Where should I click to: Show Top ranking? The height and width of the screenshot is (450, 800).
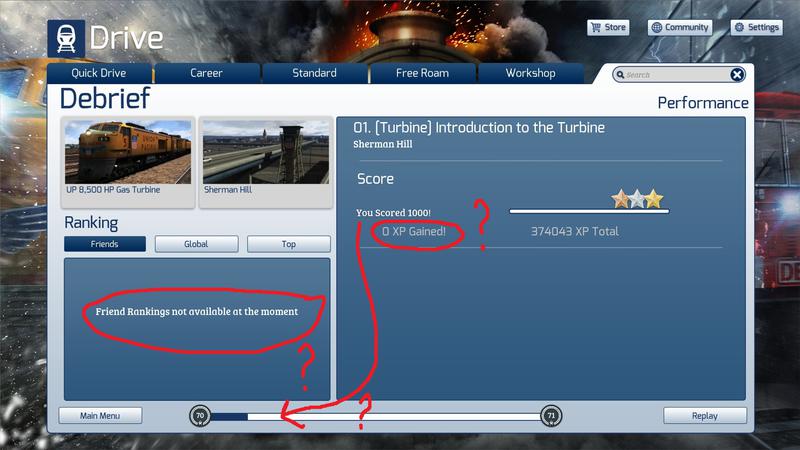pos(288,244)
